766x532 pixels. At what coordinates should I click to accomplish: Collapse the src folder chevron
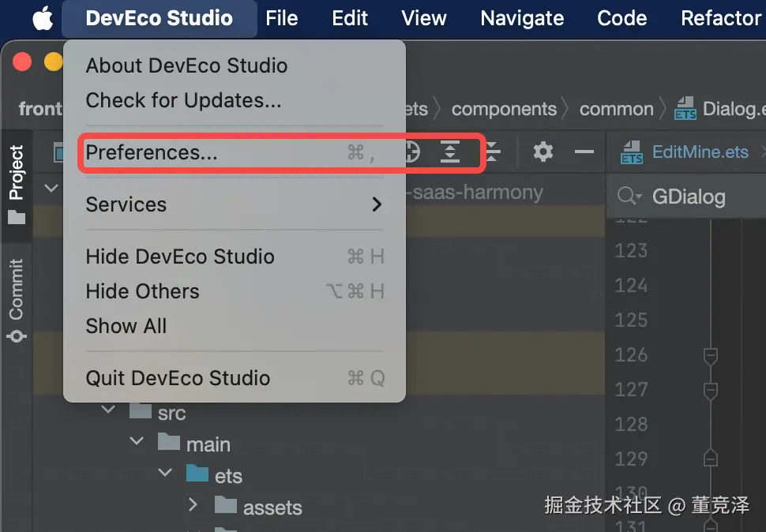coord(108,411)
